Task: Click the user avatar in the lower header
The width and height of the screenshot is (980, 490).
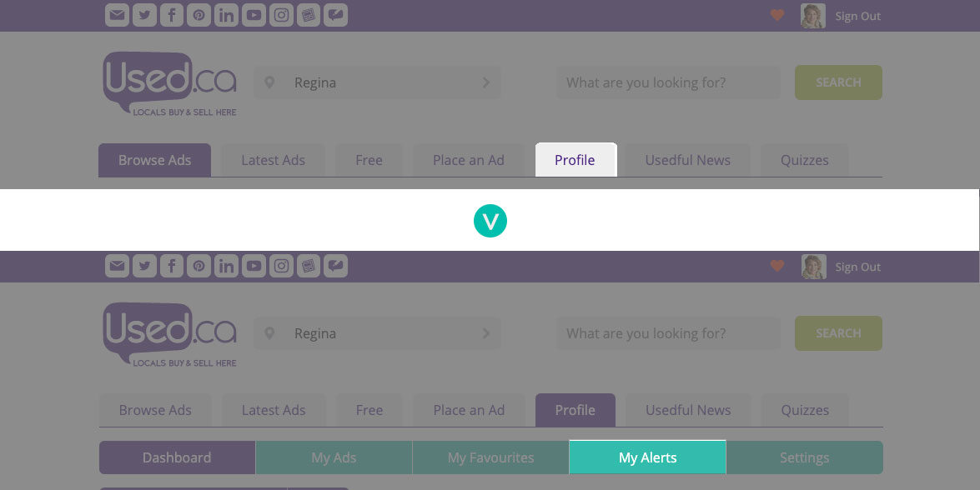Action: (x=813, y=267)
